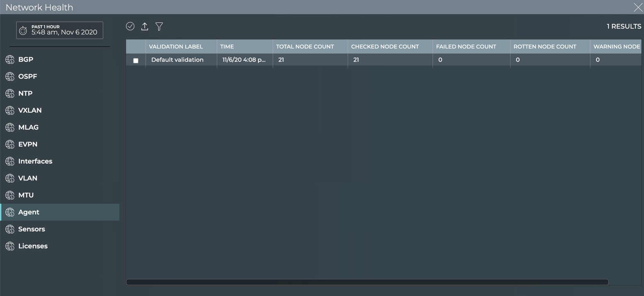Select the VXLAN tab in sidebar
Image resolution: width=644 pixels, height=296 pixels.
30,111
